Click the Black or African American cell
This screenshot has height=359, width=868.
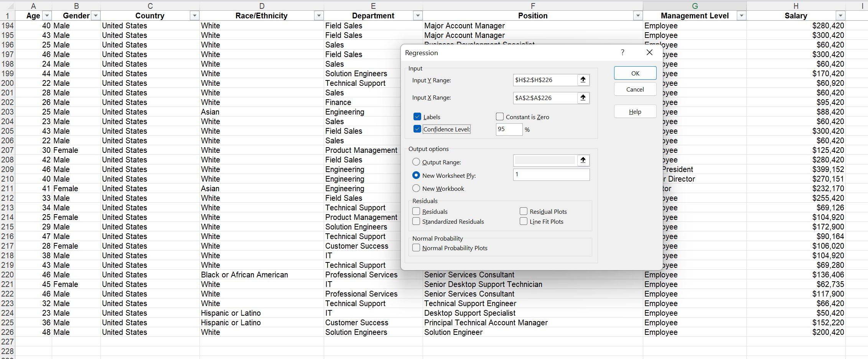(262, 275)
